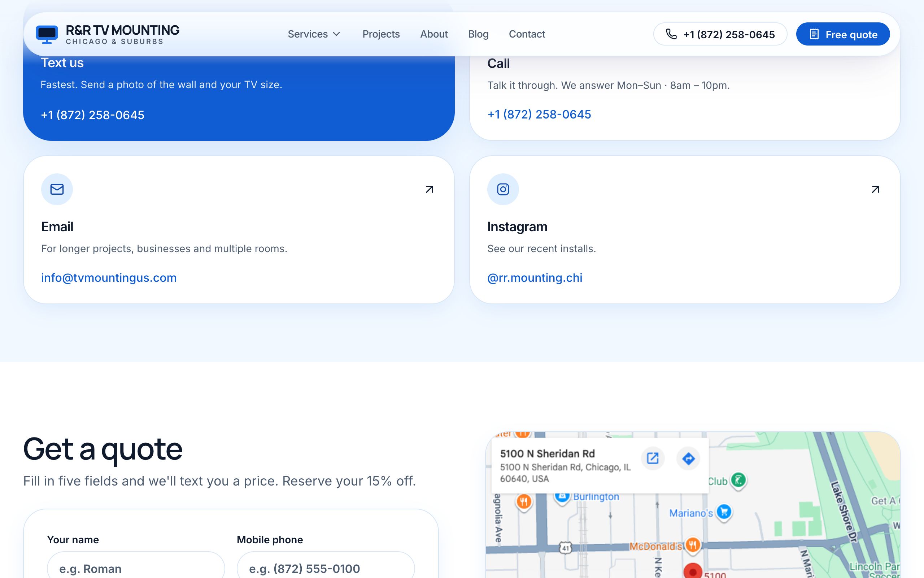Open the Blog nav link
The height and width of the screenshot is (578, 924).
coord(478,34)
